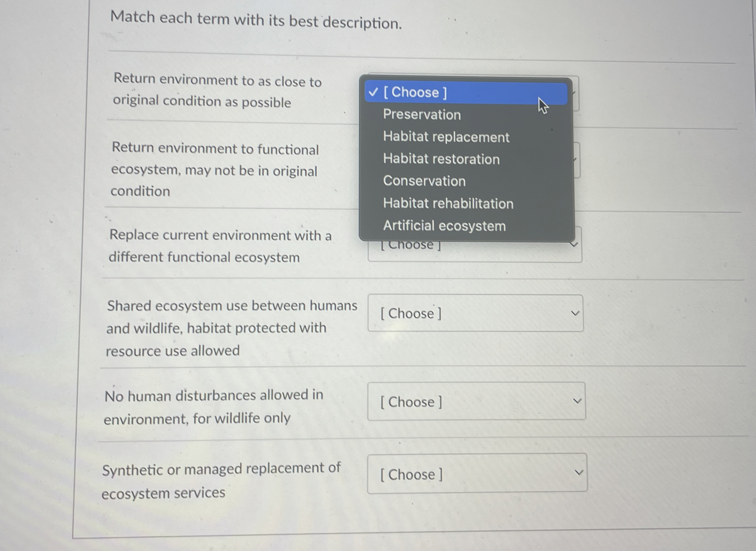
Task: Click 'Return environment to as close to original' text
Action: (x=217, y=90)
